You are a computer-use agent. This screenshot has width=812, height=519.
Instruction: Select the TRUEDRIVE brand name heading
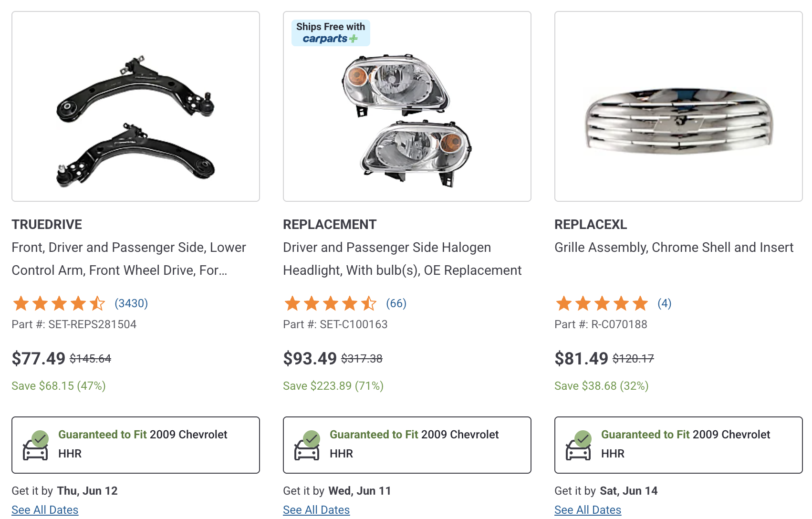click(46, 224)
